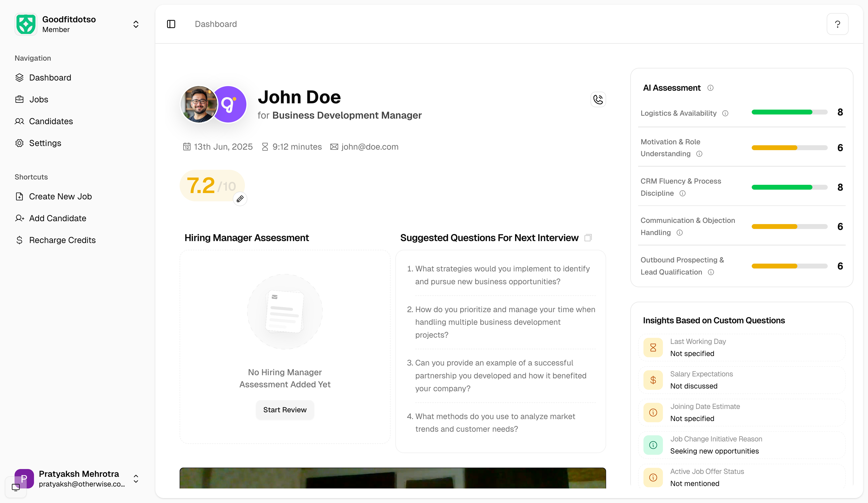Click the envelope icon beside john@doe.com
This screenshot has height=503, width=868.
pos(334,147)
